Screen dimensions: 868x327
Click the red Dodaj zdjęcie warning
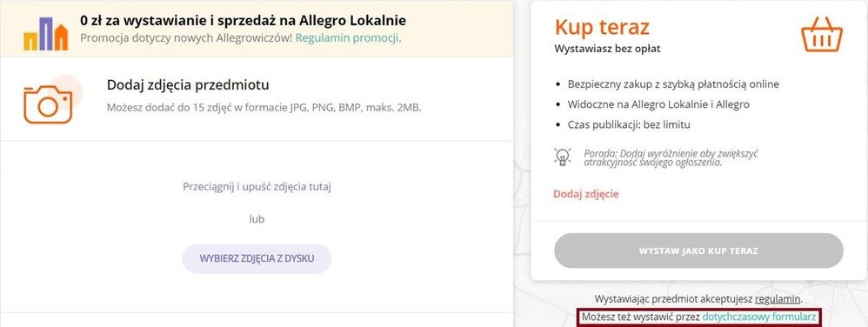tap(585, 194)
